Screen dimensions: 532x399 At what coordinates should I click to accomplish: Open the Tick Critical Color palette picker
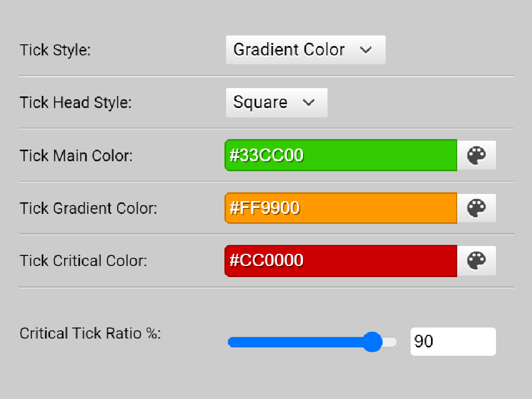click(x=476, y=260)
